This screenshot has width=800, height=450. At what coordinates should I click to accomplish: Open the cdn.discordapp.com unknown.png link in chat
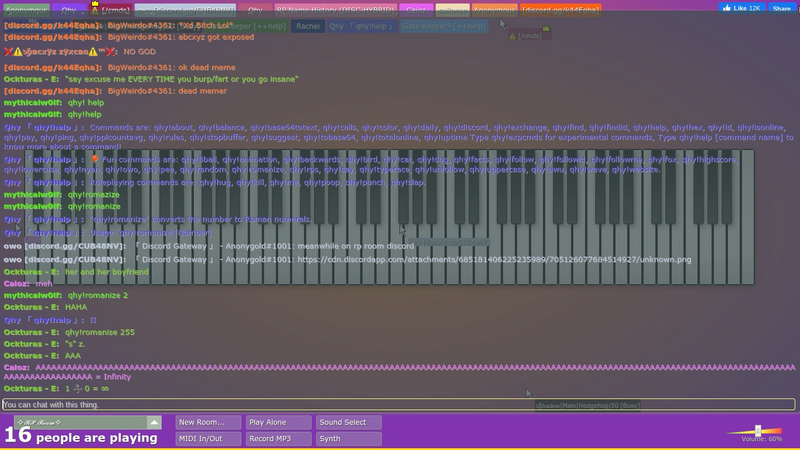click(494, 260)
